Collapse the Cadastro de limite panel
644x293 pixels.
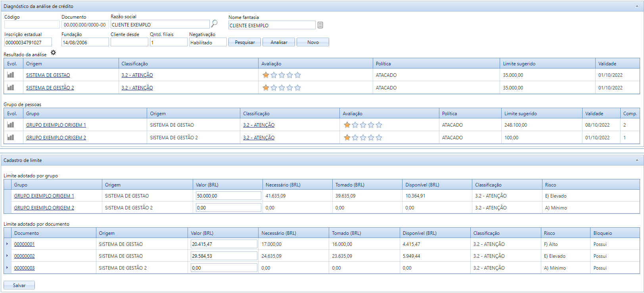637,160
